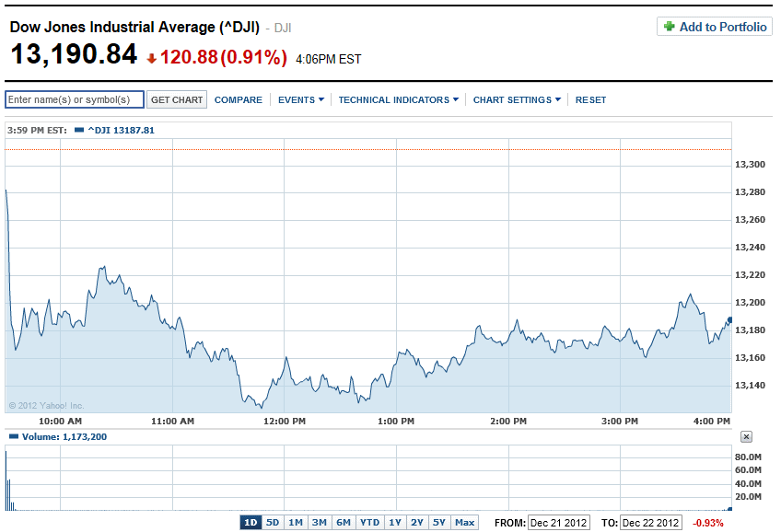
Task: Select the 5D range tab
Action: click(x=273, y=523)
